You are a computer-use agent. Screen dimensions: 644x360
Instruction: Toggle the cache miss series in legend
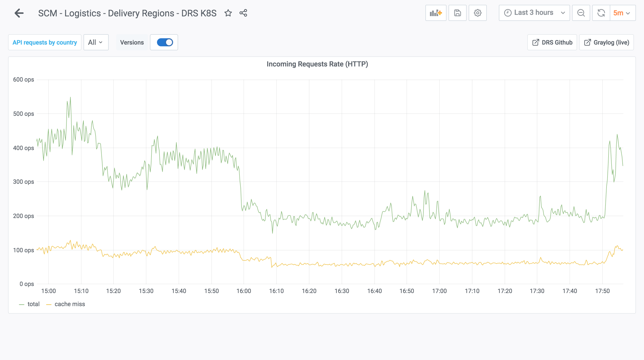click(x=70, y=304)
